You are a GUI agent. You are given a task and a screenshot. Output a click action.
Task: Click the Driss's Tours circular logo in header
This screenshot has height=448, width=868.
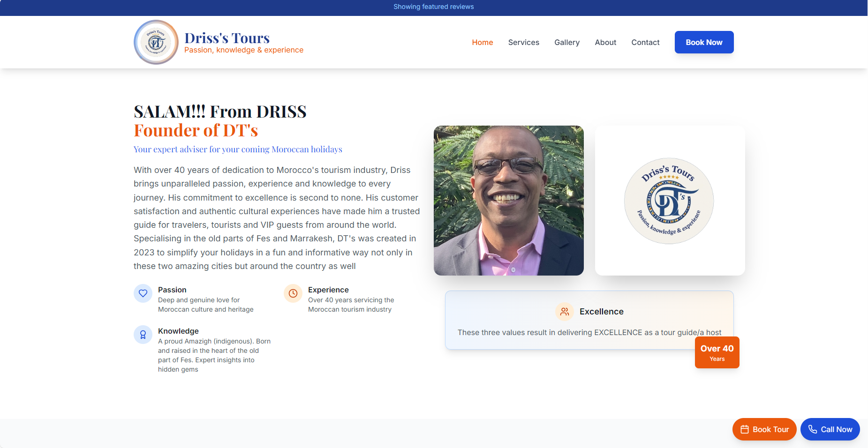[x=156, y=42]
